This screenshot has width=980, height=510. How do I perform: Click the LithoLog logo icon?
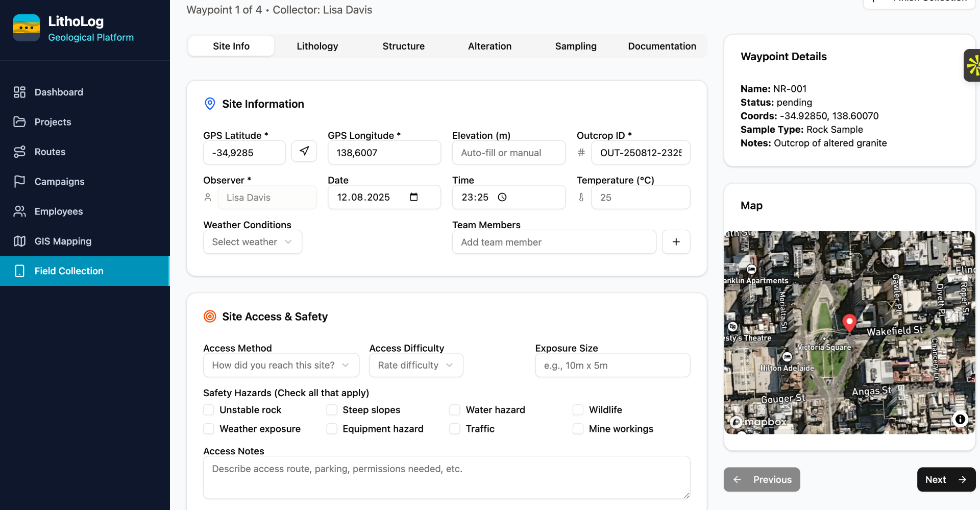[x=27, y=28]
